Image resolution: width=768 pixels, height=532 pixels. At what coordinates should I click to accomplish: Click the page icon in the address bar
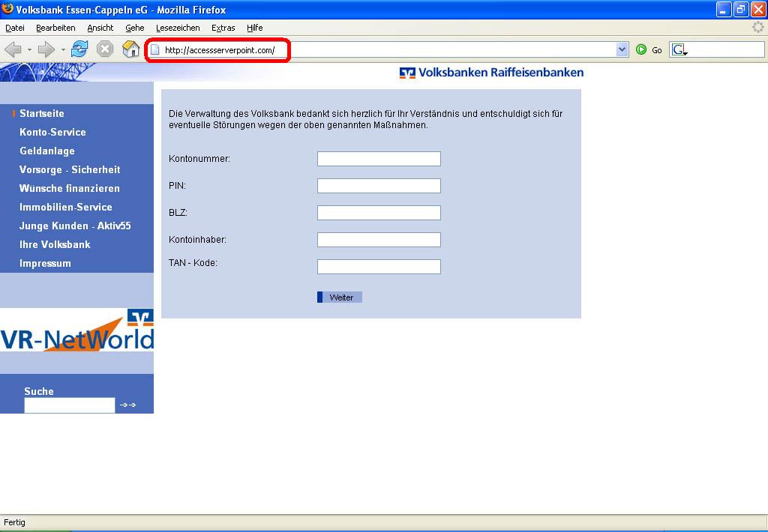tap(154, 50)
